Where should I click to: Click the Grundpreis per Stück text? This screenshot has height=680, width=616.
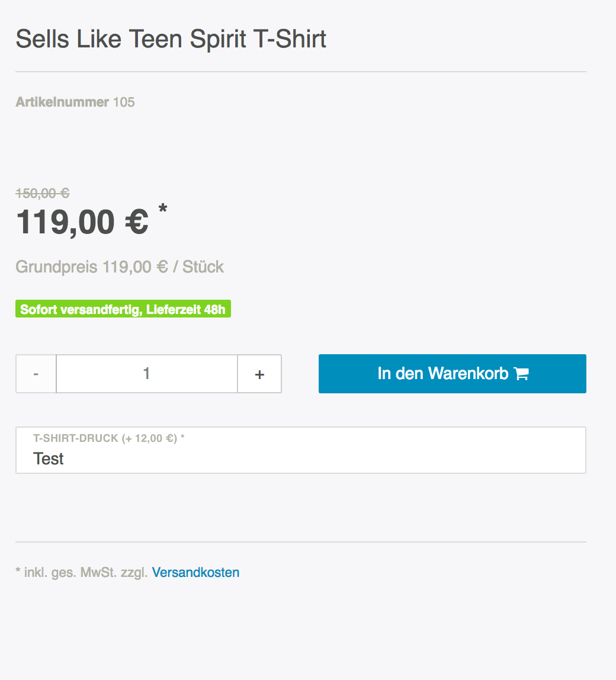[120, 267]
